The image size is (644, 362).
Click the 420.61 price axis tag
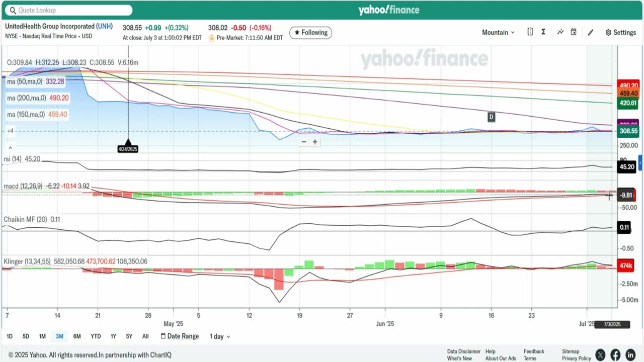(x=628, y=103)
